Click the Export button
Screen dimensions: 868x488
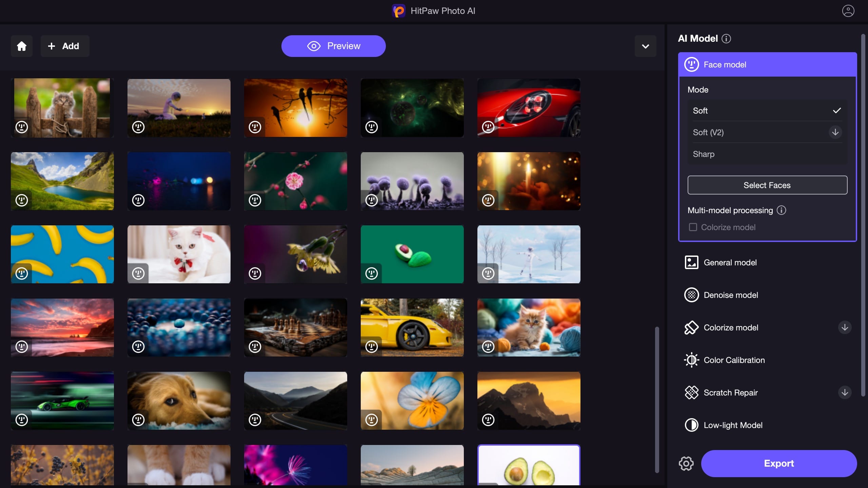point(778,464)
